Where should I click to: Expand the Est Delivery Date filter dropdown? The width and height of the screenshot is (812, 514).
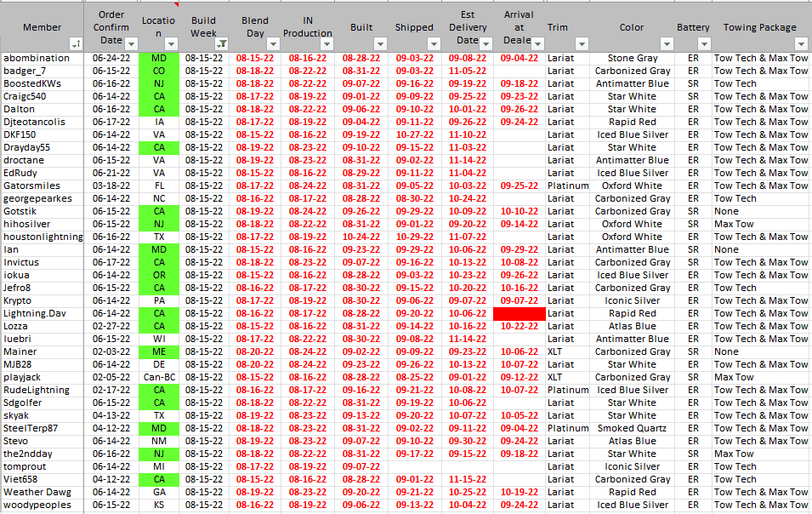point(485,43)
